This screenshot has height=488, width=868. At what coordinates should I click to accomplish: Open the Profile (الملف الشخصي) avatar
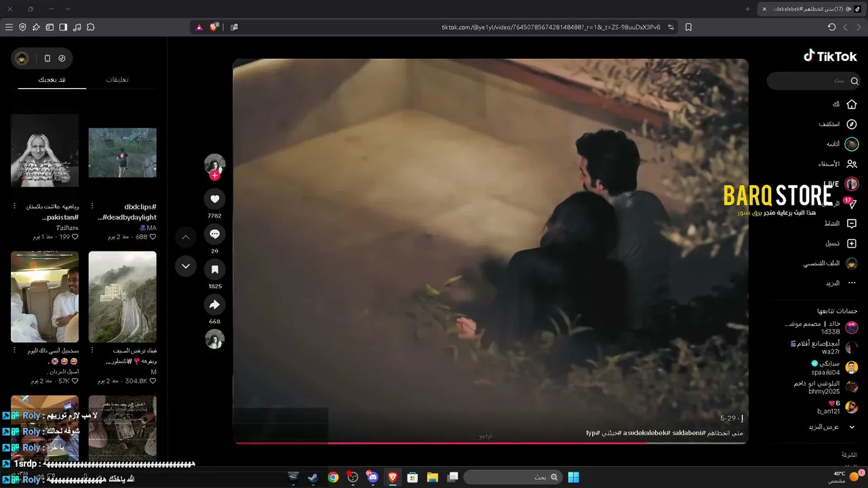tap(852, 263)
